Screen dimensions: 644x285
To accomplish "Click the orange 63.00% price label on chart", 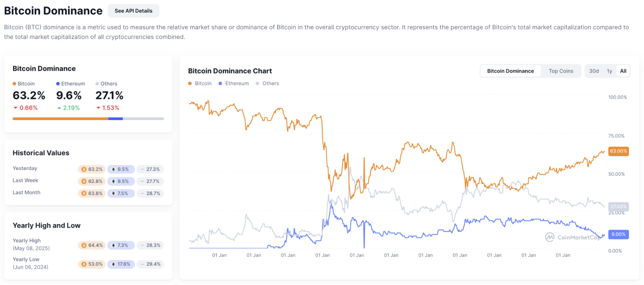I will pyautogui.click(x=618, y=151).
